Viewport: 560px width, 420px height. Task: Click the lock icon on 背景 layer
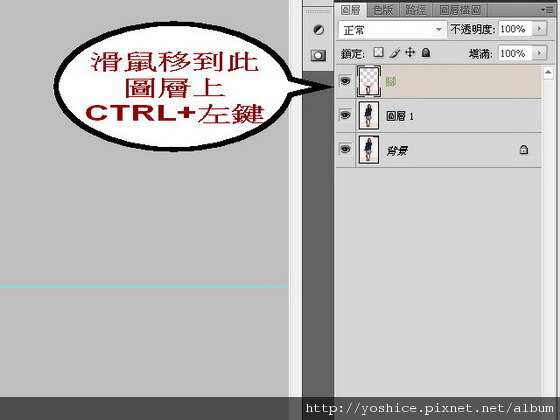[523, 149]
